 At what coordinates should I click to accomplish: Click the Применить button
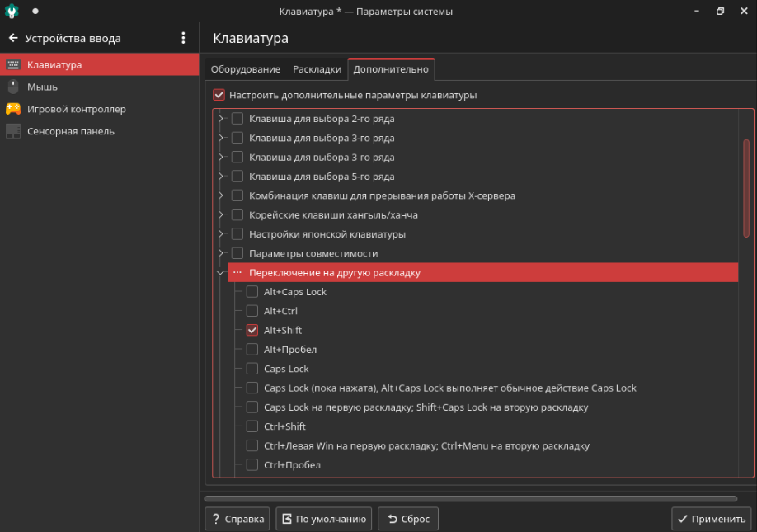point(711,519)
